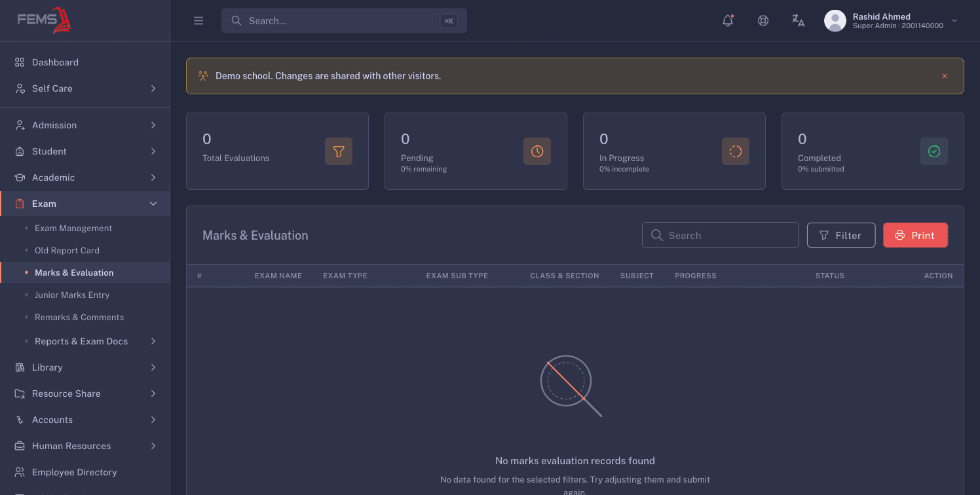Click the PROGRESS column header

pyautogui.click(x=696, y=276)
